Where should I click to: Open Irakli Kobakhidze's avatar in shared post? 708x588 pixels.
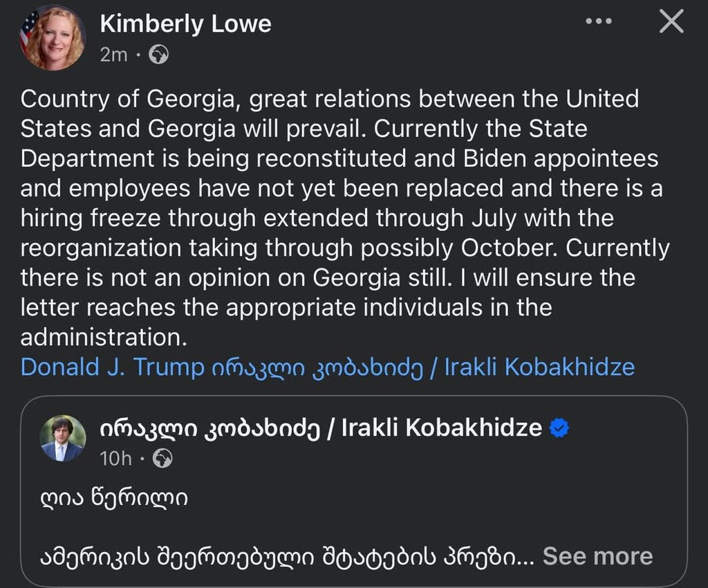(62, 439)
